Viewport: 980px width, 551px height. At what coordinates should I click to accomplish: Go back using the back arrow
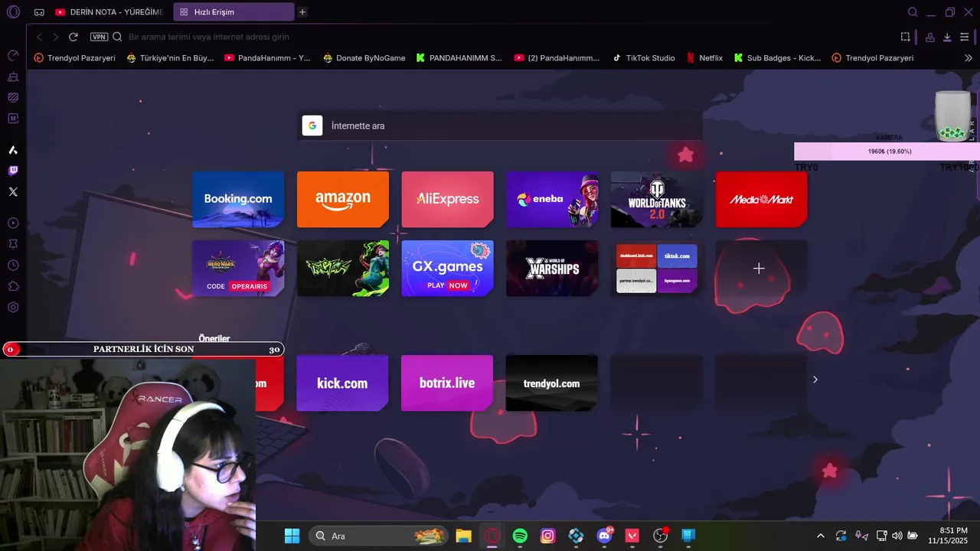click(x=39, y=37)
